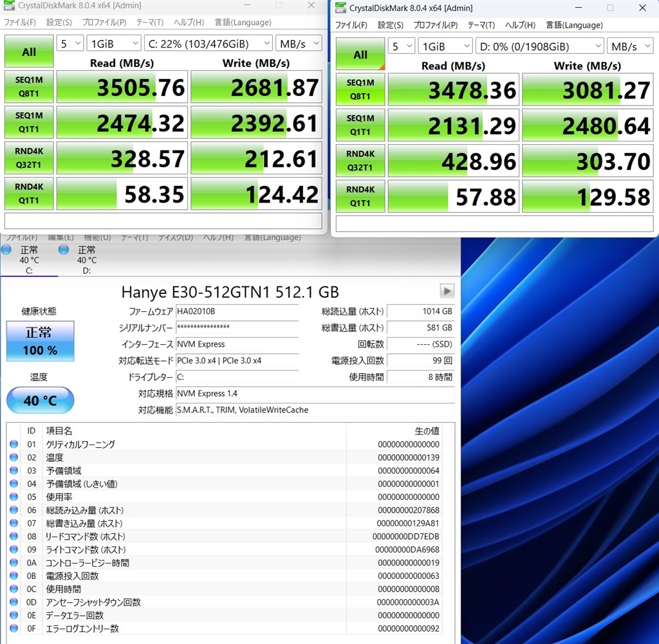Click the C: drive health status circle icon
This screenshot has height=644, width=659.
(x=6, y=250)
